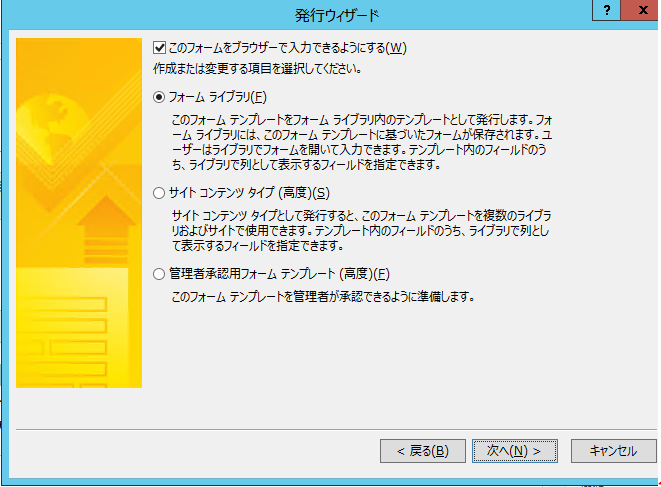The image size is (661, 487).
Task: Close the 発行ウィザード dialog
Action: [x=640, y=10]
